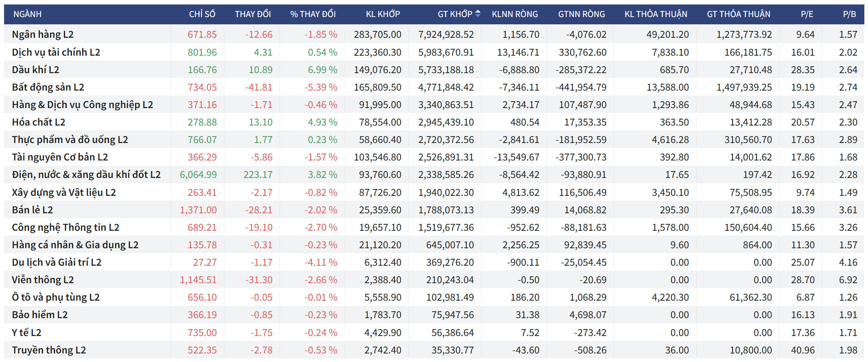Open Viễn thông L2 sector details

pos(43,280)
